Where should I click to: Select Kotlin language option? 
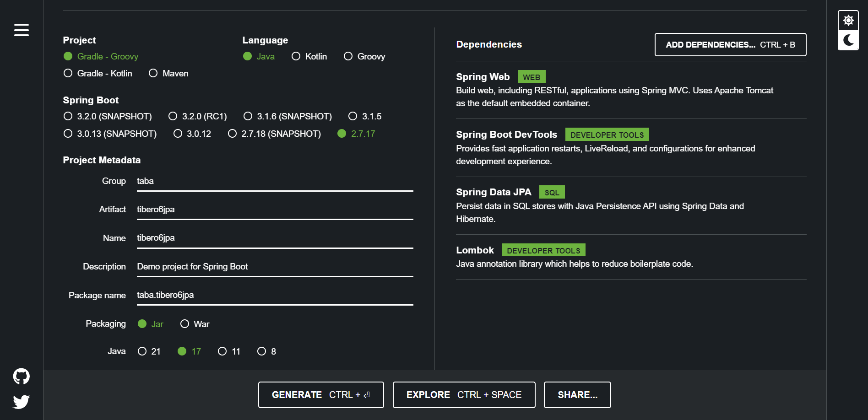point(309,56)
